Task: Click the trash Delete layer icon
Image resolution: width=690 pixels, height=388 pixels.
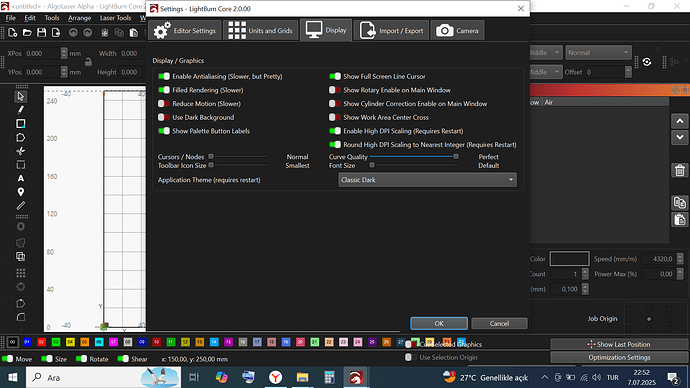Action: pos(680,170)
